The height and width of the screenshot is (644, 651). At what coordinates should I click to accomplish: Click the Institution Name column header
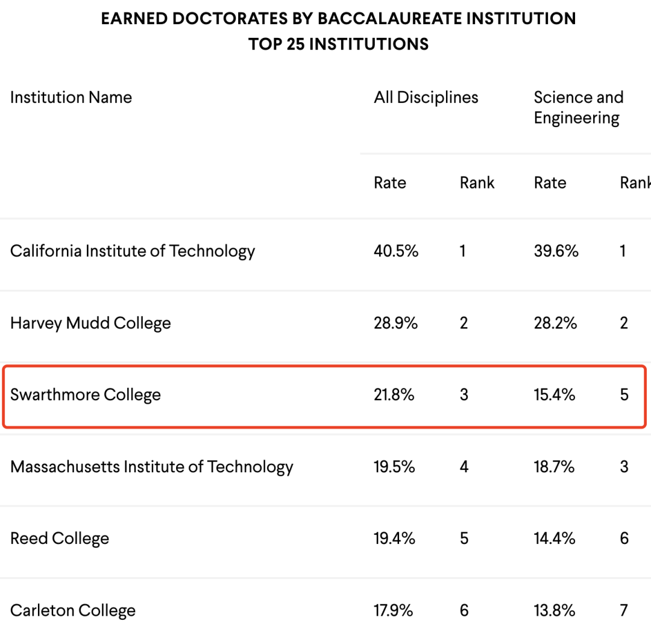click(71, 98)
